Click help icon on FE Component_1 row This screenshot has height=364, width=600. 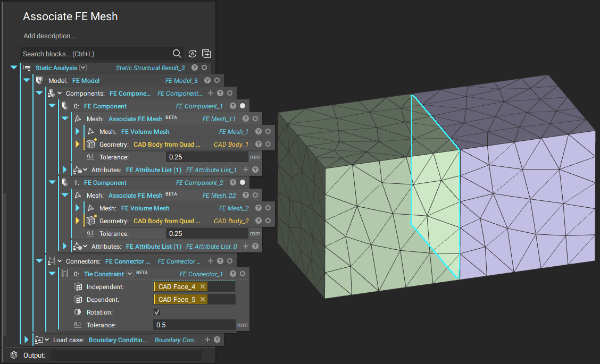232,106
